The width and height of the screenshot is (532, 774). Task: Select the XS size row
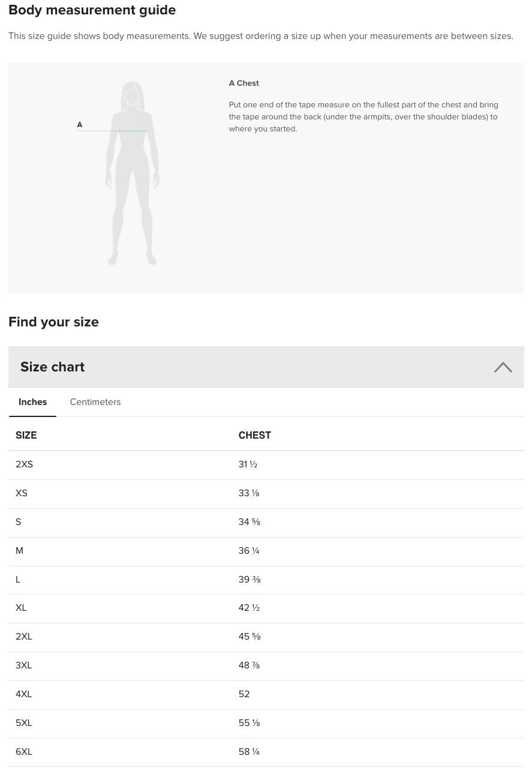click(22, 493)
